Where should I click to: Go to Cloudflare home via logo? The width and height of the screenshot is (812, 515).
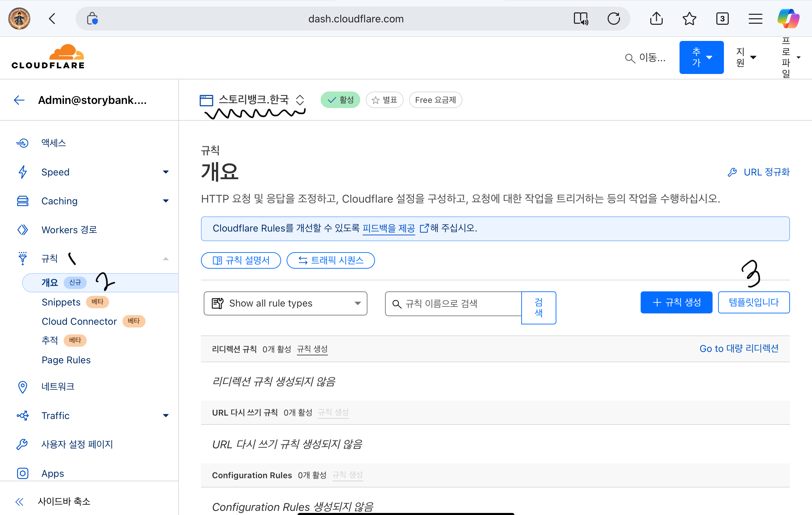coord(48,57)
